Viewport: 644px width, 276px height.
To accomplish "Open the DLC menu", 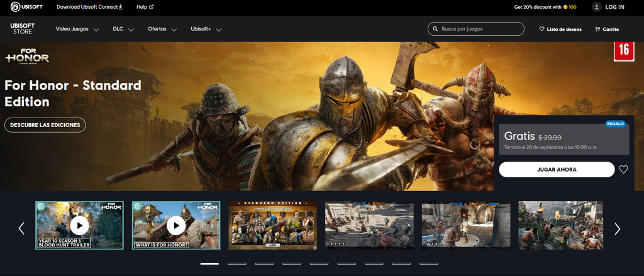I will click(x=118, y=29).
